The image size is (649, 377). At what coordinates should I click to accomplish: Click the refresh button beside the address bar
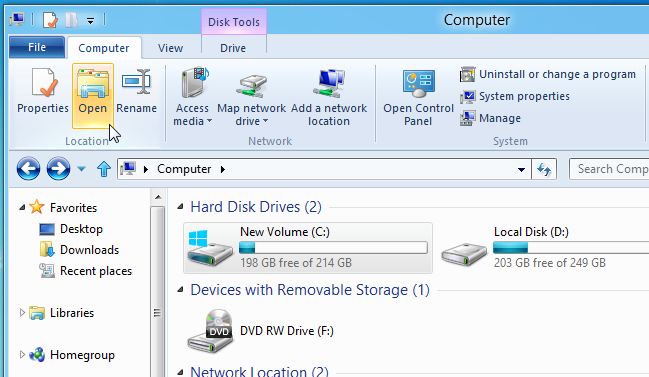(544, 169)
